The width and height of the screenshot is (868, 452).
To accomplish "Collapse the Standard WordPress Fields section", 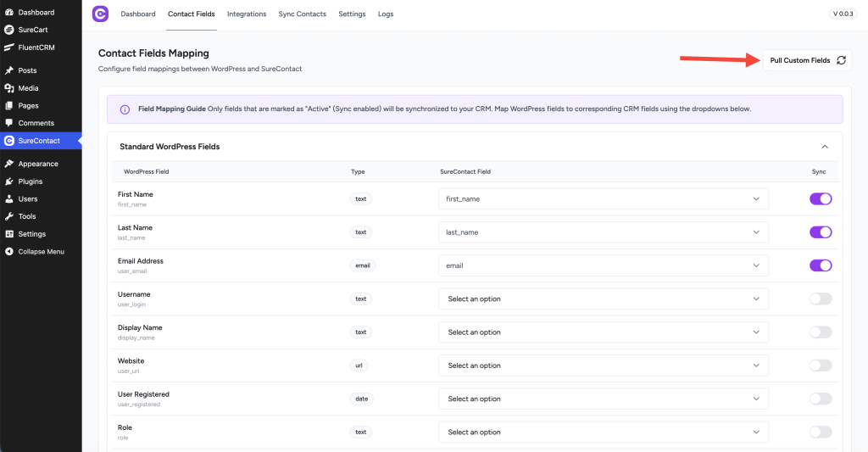I will (825, 147).
